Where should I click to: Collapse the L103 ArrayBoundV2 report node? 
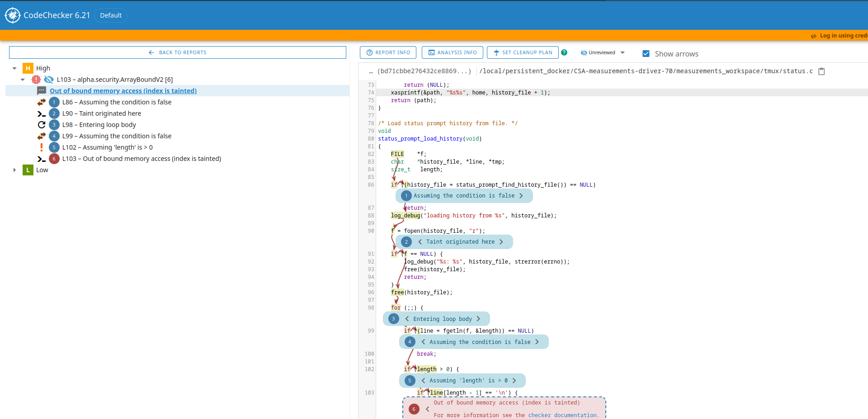[x=23, y=80]
